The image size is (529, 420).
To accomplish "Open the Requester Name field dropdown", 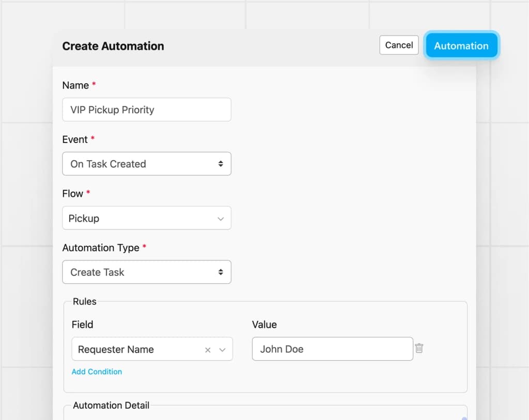I will pyautogui.click(x=152, y=349).
